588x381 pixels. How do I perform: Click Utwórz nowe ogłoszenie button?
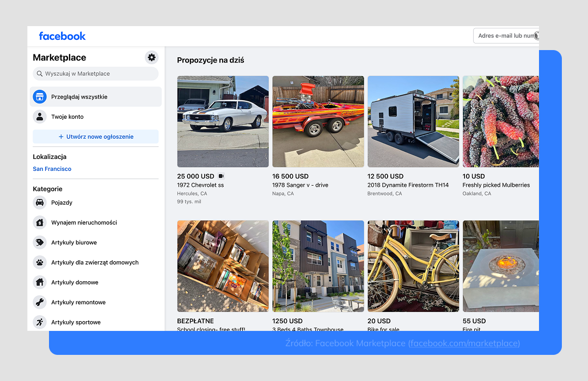(x=96, y=137)
